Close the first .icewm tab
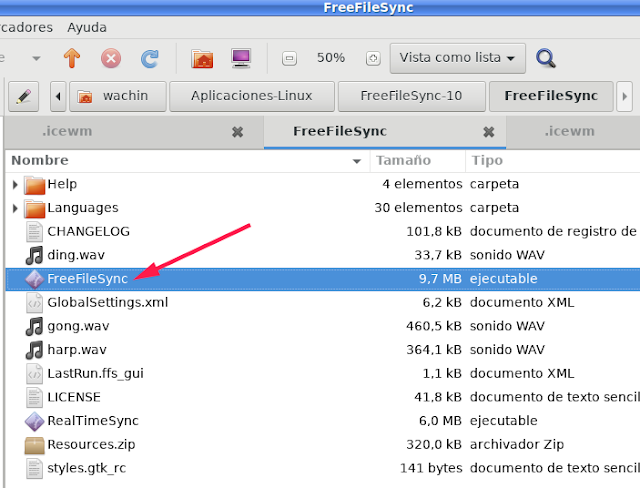 238,132
